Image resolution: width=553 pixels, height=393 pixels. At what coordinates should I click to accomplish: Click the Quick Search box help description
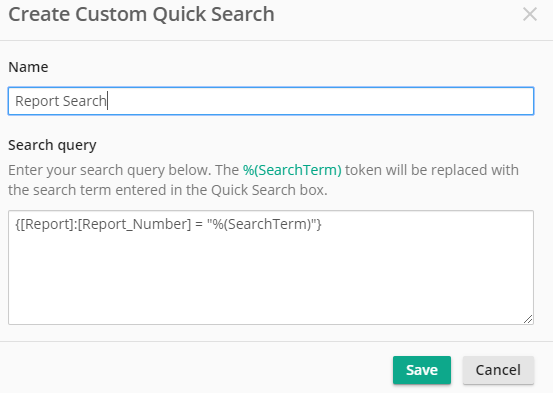click(x=263, y=180)
